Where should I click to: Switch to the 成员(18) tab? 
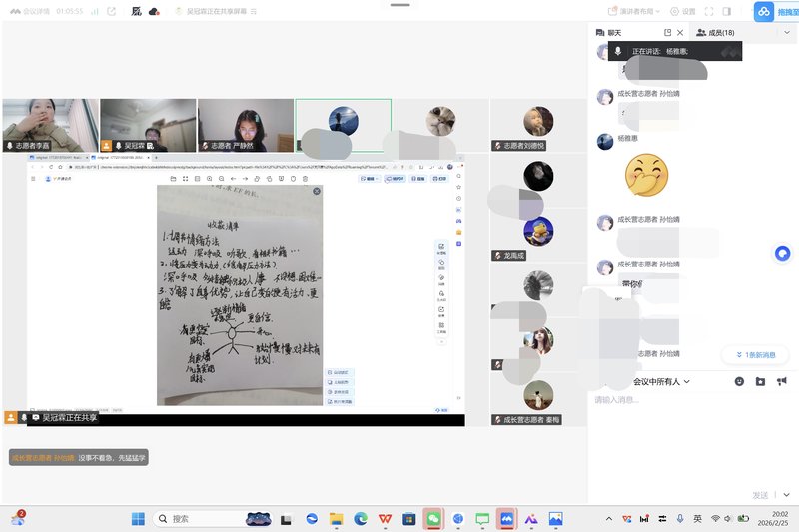pos(714,32)
